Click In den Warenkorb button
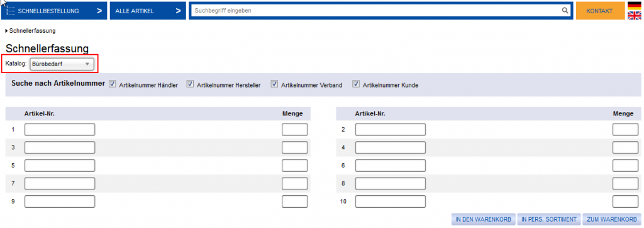The image size is (644, 228). 483,219
